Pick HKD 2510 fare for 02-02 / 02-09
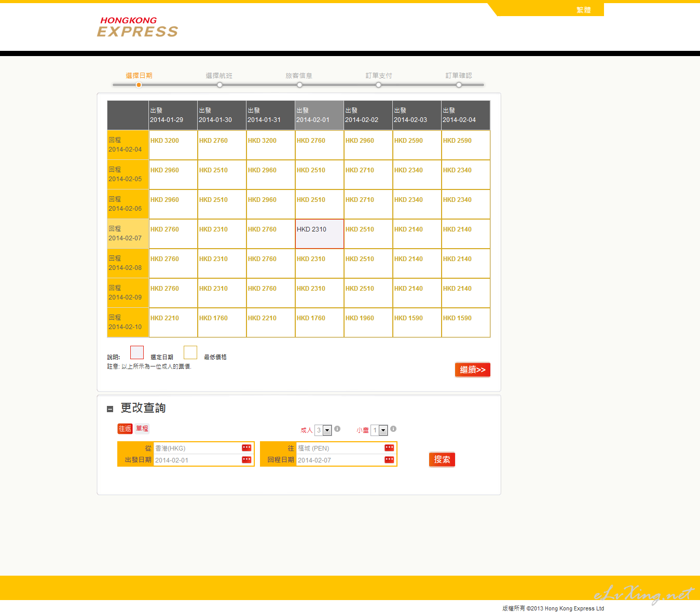Viewport: 700px width, 612px height. (x=368, y=293)
